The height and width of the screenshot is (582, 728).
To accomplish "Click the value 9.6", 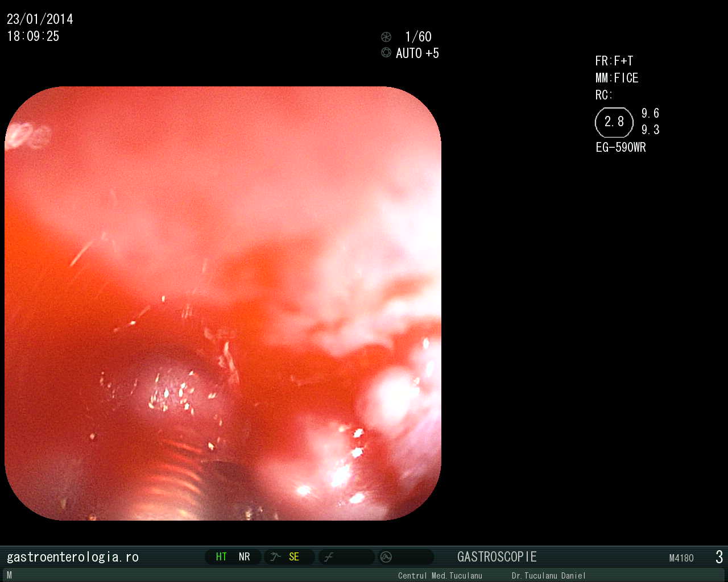I will [651, 113].
